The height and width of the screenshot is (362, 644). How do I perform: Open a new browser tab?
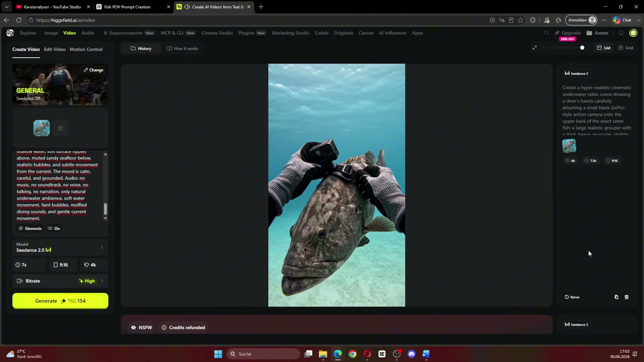click(261, 7)
